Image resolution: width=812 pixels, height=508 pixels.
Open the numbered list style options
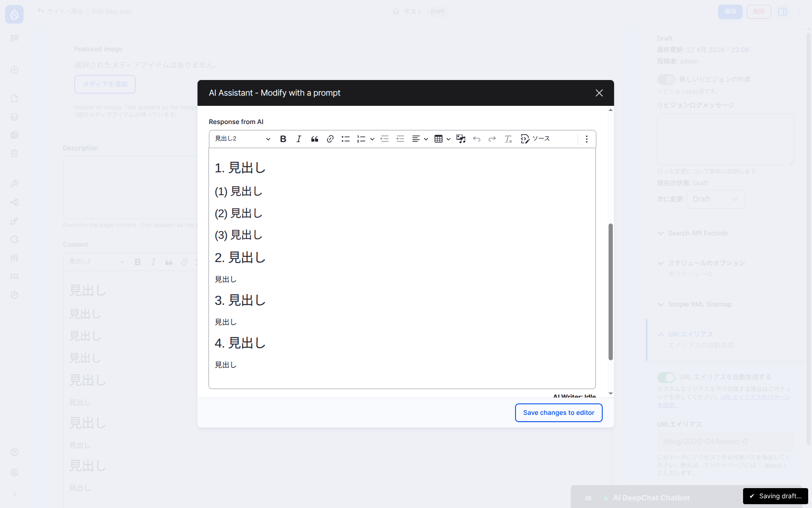coord(372,139)
